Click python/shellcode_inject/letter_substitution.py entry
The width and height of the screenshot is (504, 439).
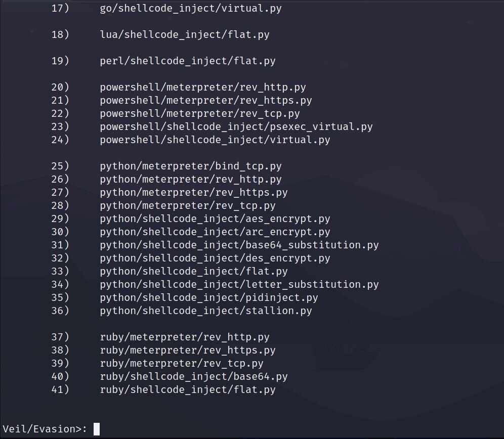(239, 284)
